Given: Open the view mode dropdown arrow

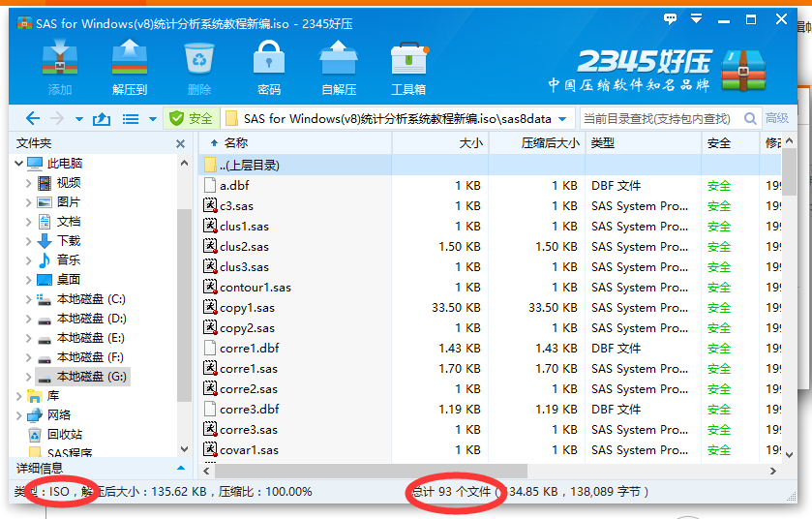Looking at the screenshot, I should tap(152, 119).
